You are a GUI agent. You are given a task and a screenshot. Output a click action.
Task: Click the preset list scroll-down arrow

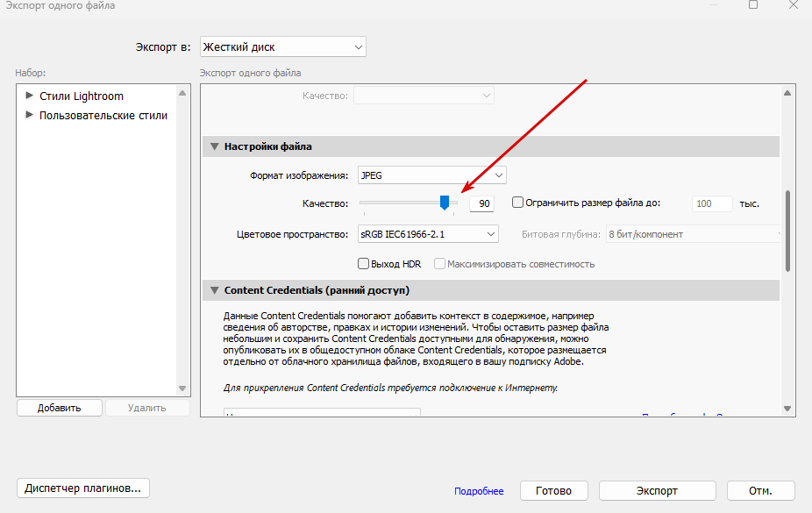pos(182,388)
